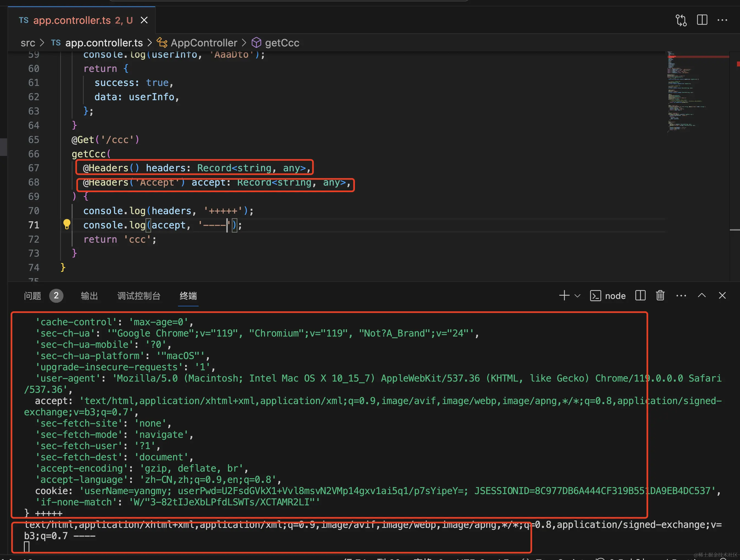
Task: Select the 输出 output tab
Action: click(89, 296)
